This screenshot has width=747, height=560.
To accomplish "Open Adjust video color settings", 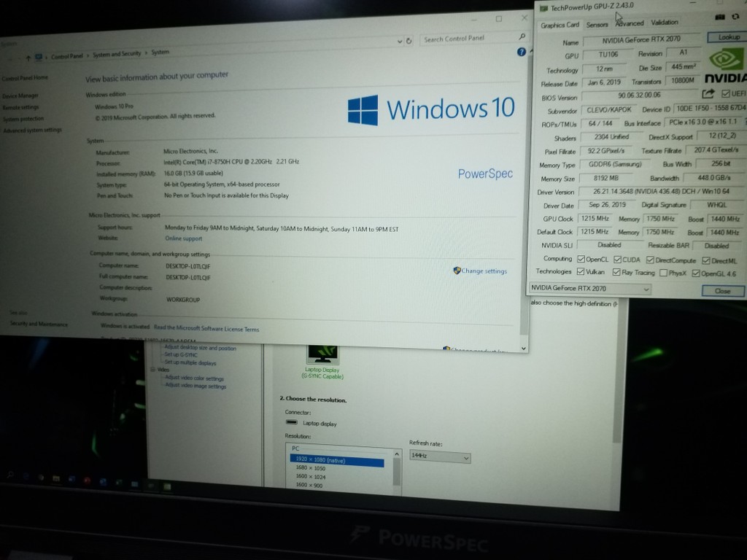I will coord(194,378).
